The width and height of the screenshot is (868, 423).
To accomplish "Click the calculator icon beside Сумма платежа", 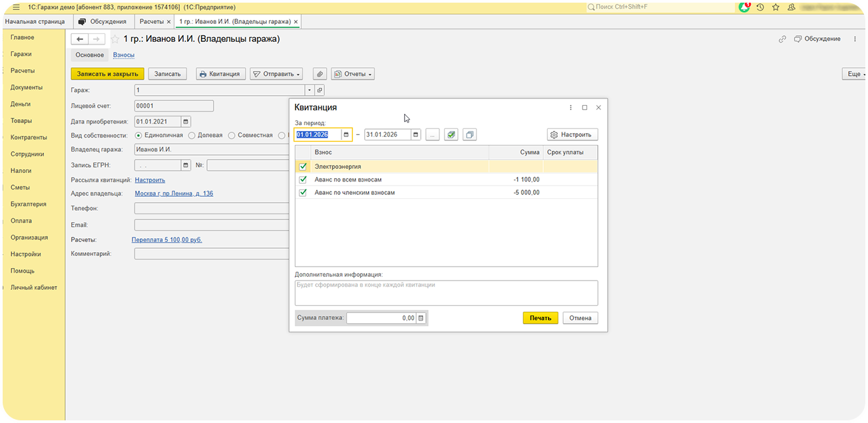I will click(421, 318).
